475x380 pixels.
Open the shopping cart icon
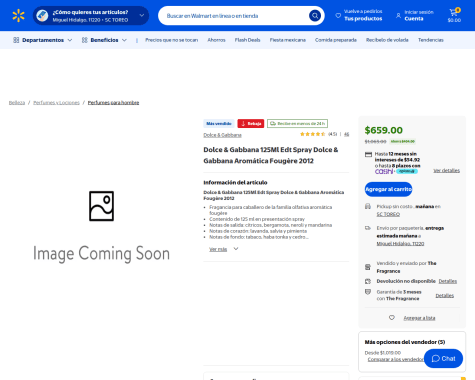click(454, 12)
